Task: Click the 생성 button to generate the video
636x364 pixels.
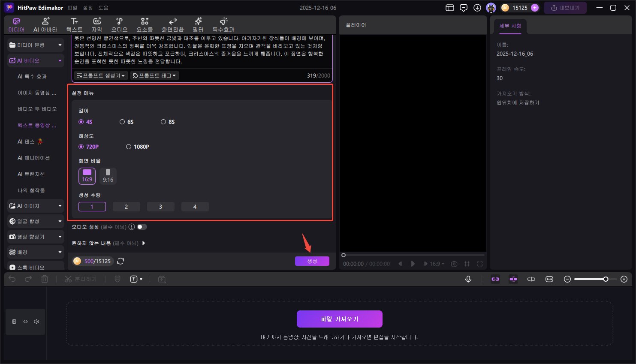Action: tap(312, 261)
